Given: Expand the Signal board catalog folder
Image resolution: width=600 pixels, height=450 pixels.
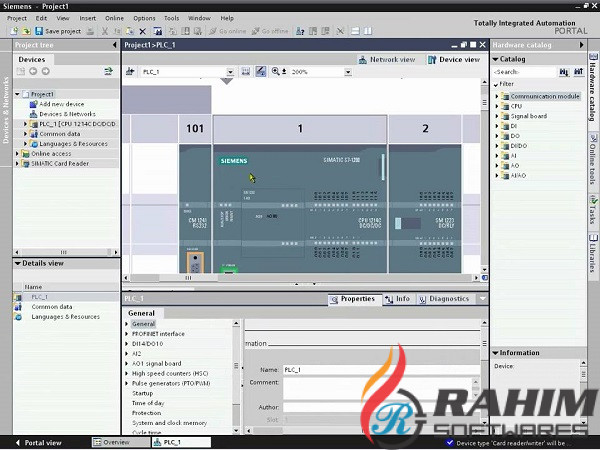Looking at the screenshot, I should (x=497, y=116).
